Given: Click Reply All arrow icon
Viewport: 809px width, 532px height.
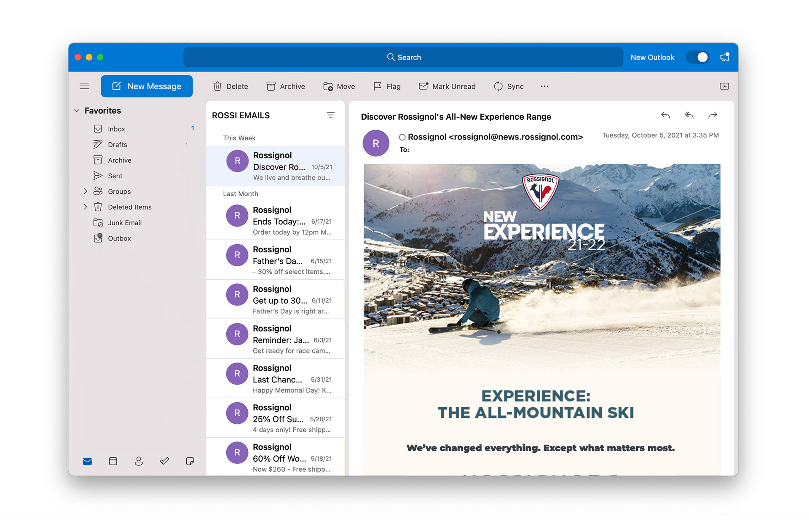Looking at the screenshot, I should [689, 115].
